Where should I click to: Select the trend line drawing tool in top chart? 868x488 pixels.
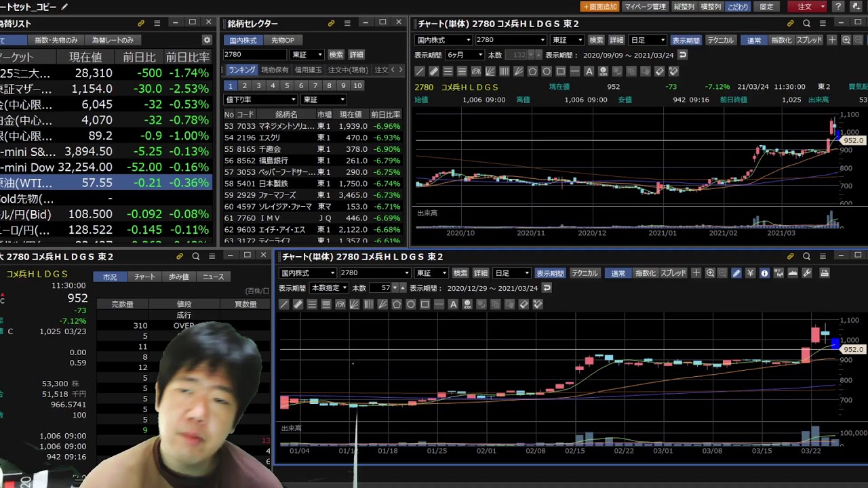[420, 71]
